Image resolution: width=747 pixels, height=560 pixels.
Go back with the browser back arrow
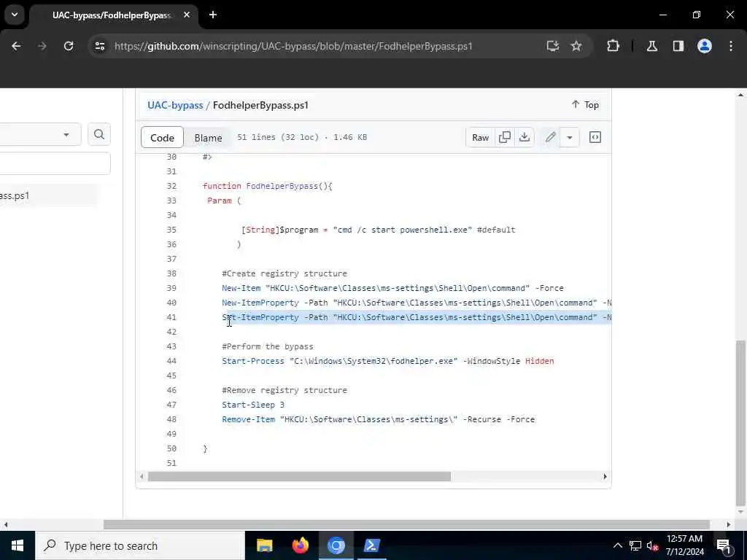pos(16,46)
